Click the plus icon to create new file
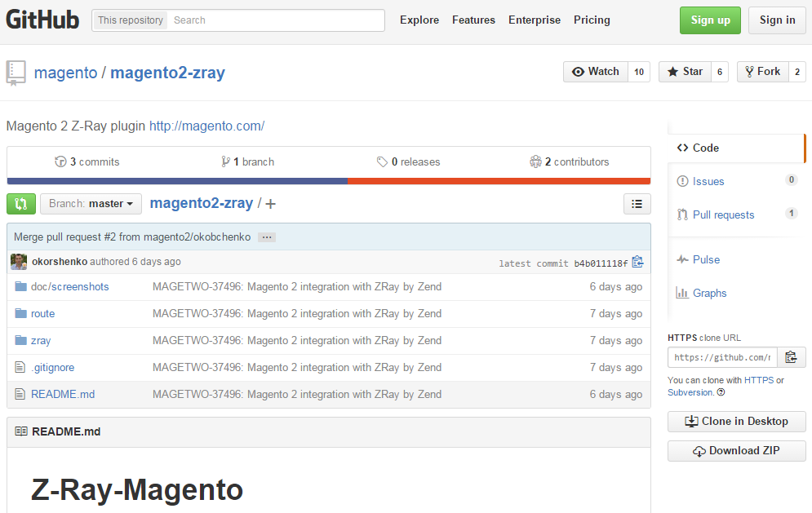 tap(270, 205)
